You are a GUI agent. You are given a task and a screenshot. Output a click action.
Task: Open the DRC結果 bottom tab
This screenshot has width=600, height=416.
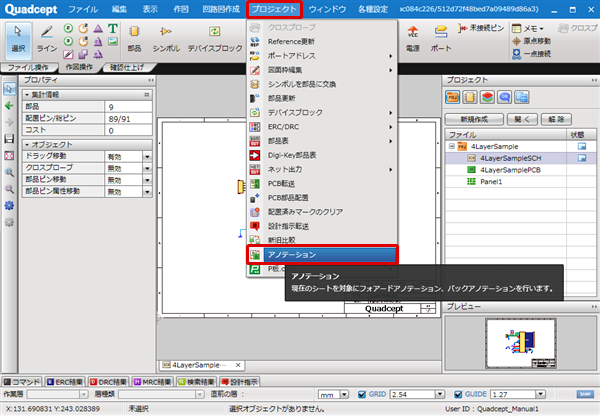(x=108, y=382)
